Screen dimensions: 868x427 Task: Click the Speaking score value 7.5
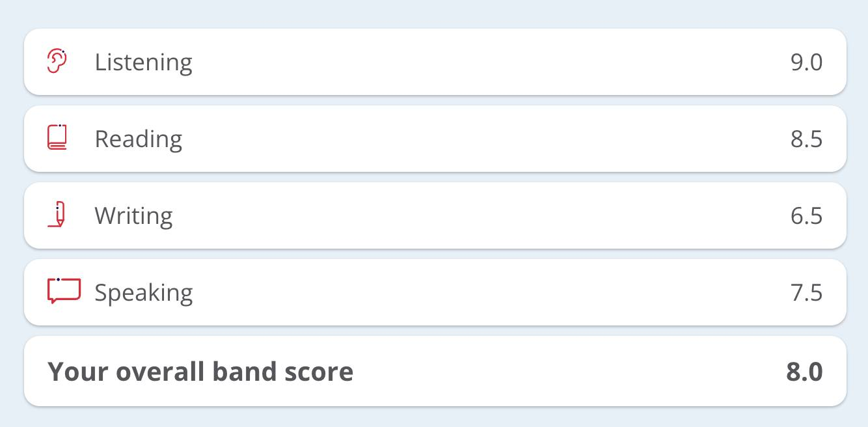tap(806, 293)
